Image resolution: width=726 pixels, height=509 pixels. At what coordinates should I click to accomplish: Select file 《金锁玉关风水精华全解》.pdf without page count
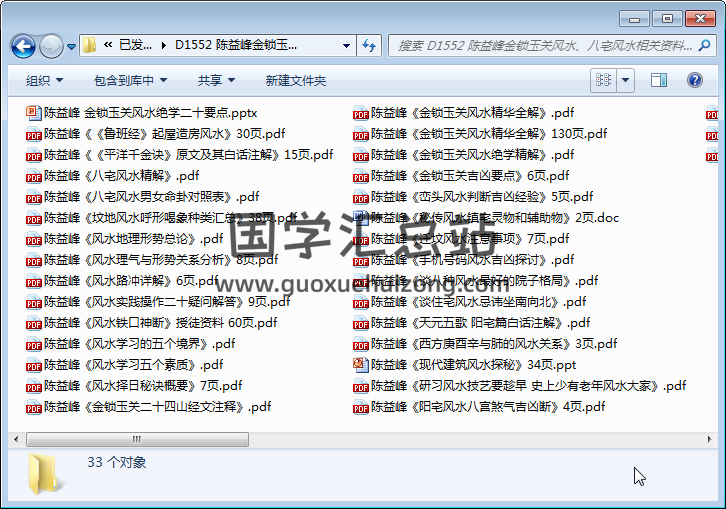463,113
